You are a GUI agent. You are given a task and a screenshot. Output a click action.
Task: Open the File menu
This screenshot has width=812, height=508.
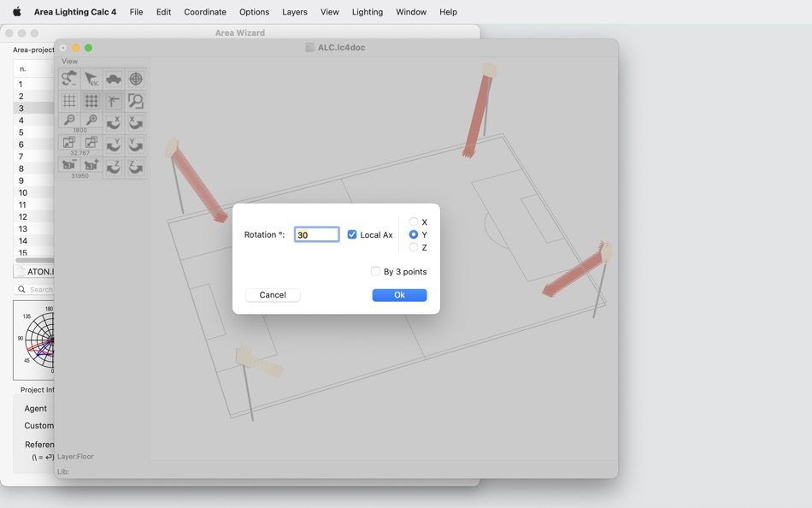coord(136,11)
